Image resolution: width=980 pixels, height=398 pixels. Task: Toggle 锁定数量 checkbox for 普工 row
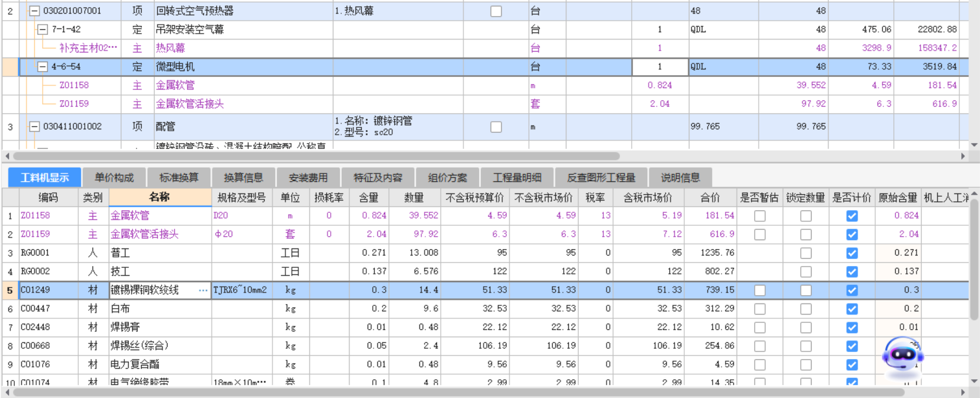pyautogui.click(x=806, y=253)
